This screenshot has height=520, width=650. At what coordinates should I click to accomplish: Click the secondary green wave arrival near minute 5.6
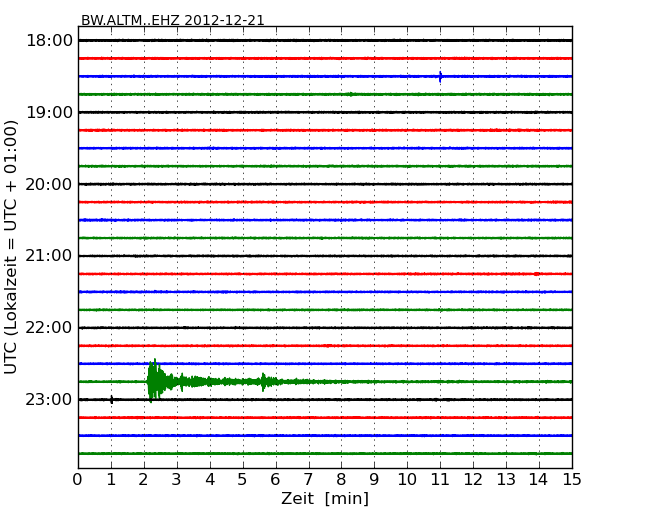click(264, 382)
